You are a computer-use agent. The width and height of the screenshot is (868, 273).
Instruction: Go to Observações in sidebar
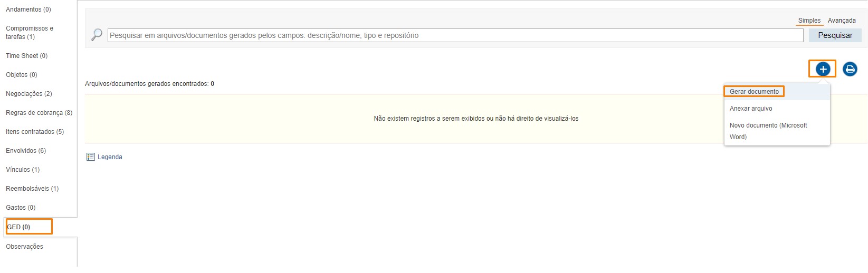(24, 247)
